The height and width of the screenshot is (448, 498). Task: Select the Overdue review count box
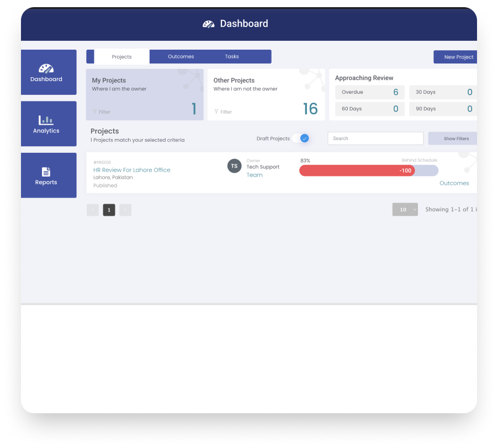click(x=369, y=92)
